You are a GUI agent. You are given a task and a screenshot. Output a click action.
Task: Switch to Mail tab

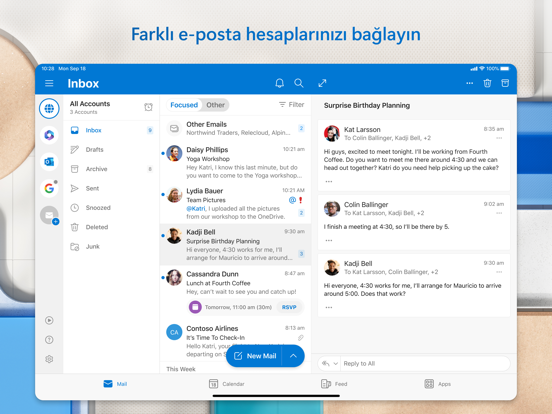pos(115,384)
